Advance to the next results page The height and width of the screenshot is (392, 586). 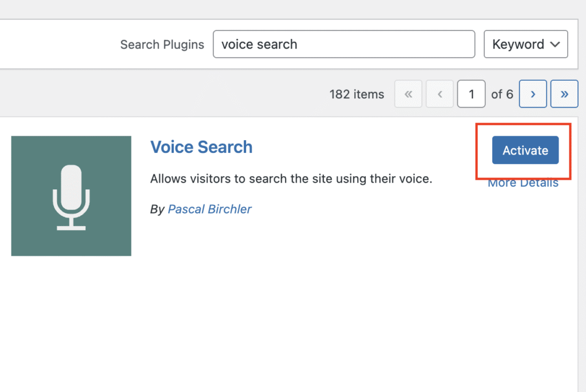[x=533, y=94]
